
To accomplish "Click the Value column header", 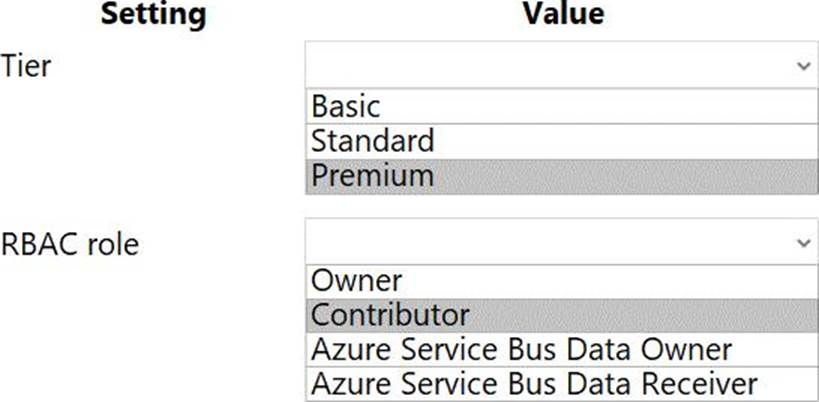I will (563, 15).
